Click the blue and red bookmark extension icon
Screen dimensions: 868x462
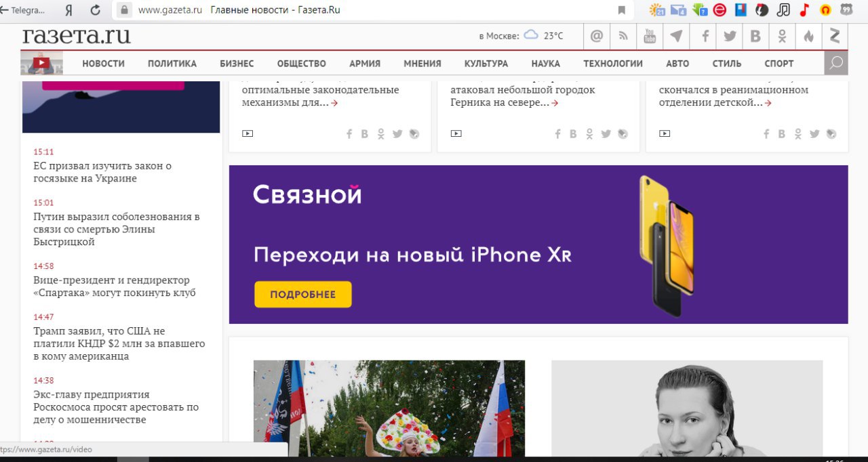click(741, 10)
